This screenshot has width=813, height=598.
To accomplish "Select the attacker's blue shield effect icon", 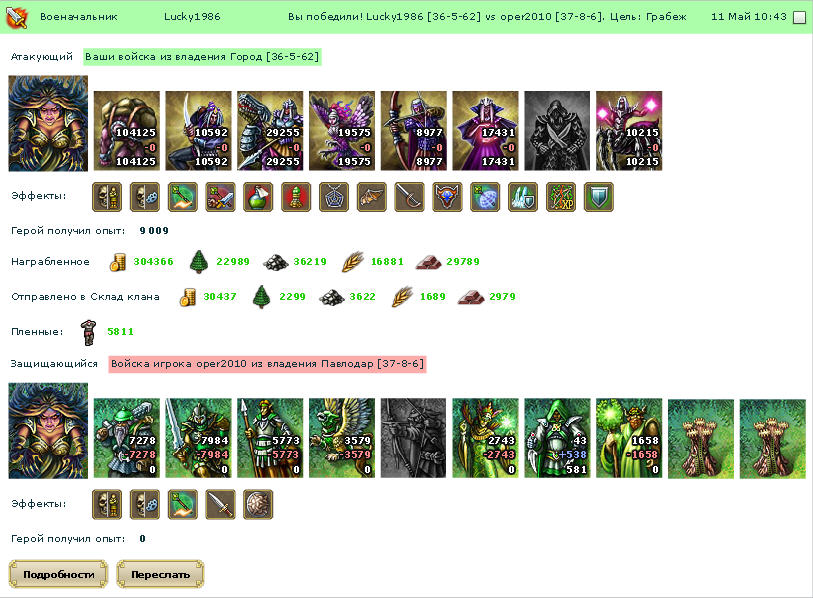I will coord(599,197).
